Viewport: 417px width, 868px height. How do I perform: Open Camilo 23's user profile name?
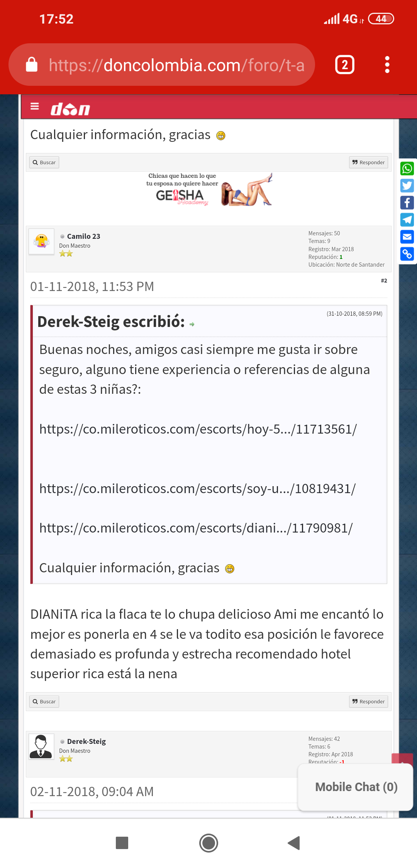click(83, 236)
